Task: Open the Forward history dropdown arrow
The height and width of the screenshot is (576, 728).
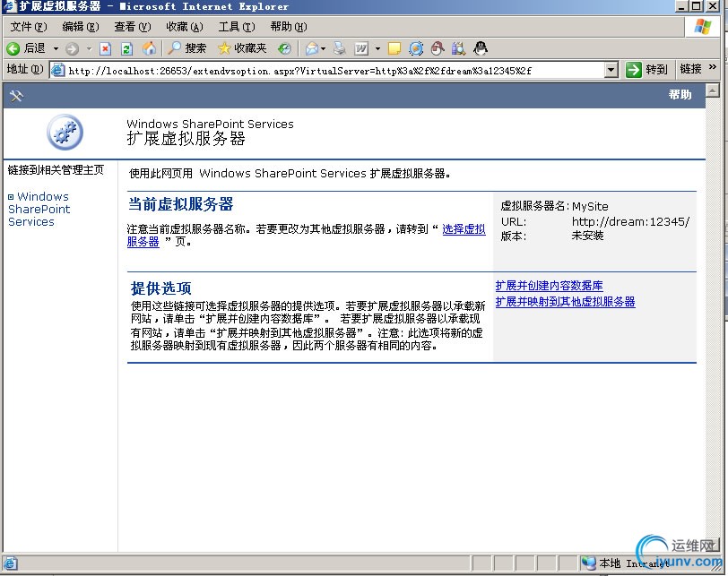Action: (x=89, y=48)
